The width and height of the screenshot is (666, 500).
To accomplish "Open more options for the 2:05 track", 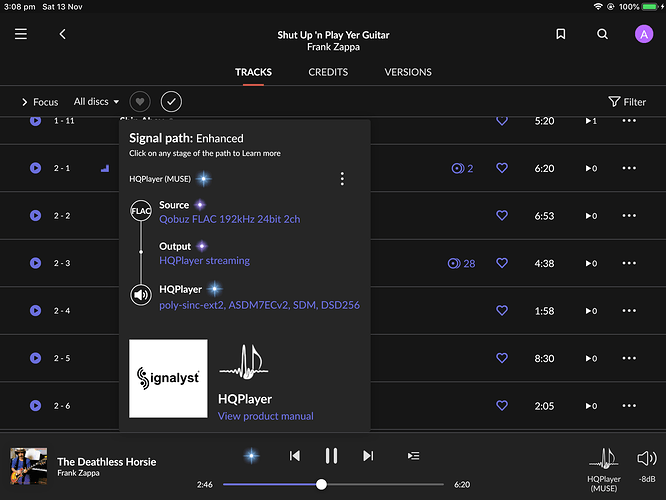I will [629, 406].
